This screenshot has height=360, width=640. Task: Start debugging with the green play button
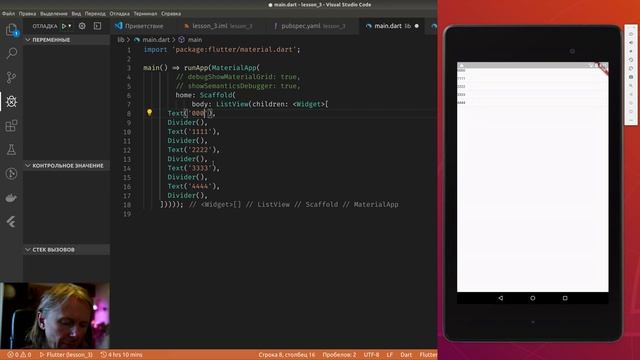point(64,26)
